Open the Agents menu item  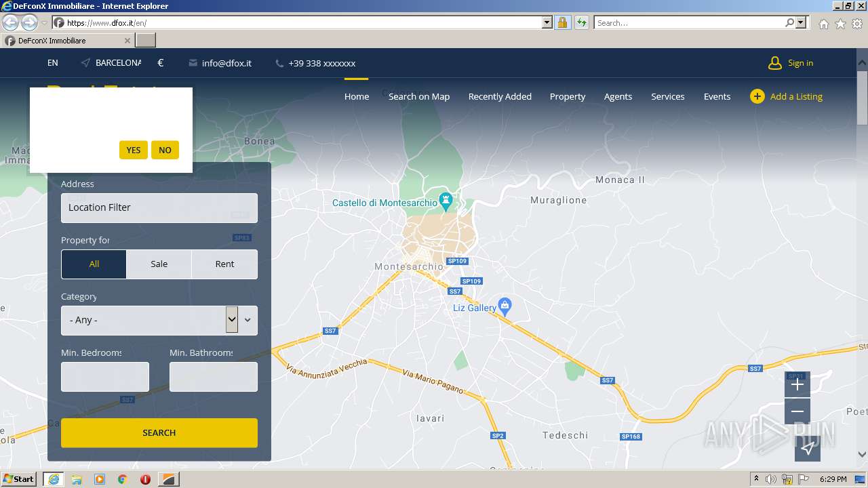click(x=618, y=96)
